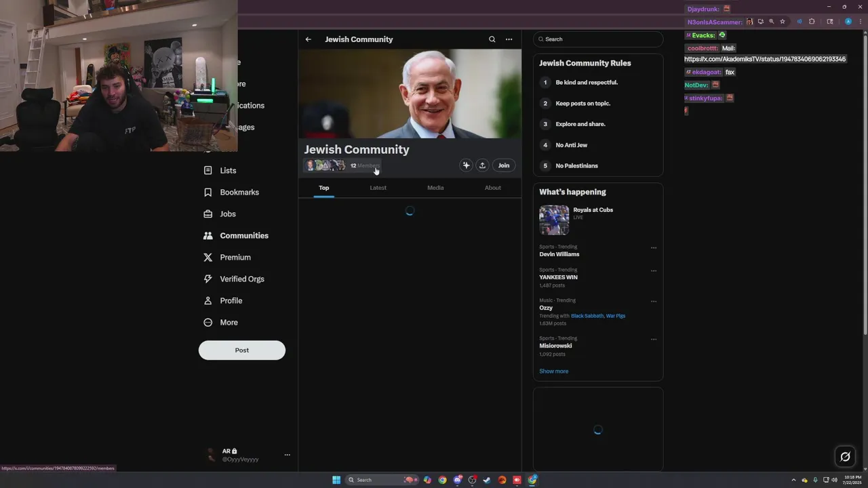868x488 pixels.
Task: Open YANKEES WIN trending topic
Action: click(559, 277)
